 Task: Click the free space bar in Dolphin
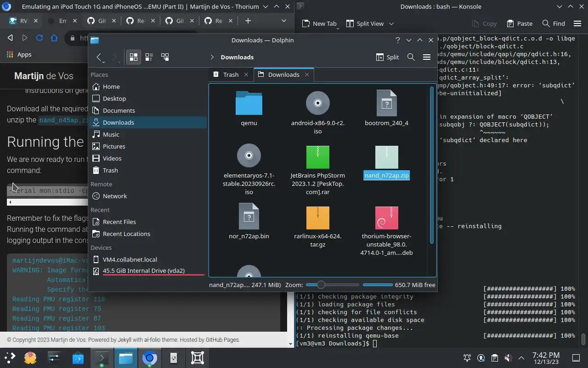tap(377, 285)
